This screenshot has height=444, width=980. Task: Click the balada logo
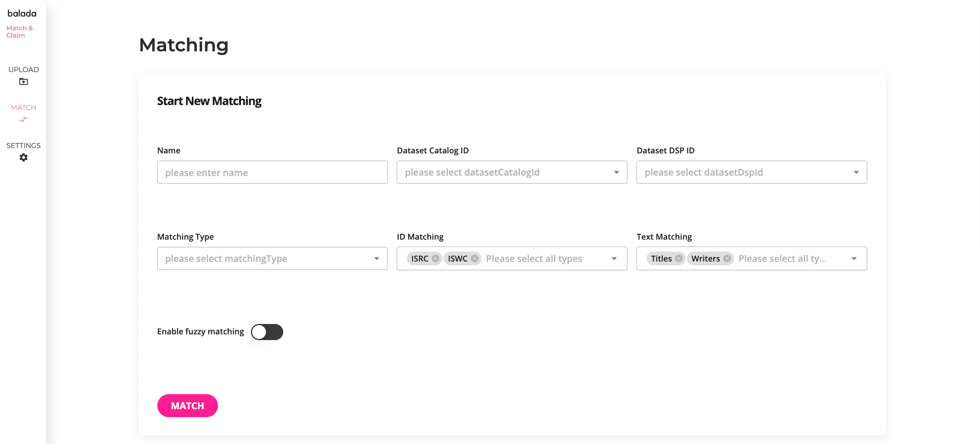point(22,13)
